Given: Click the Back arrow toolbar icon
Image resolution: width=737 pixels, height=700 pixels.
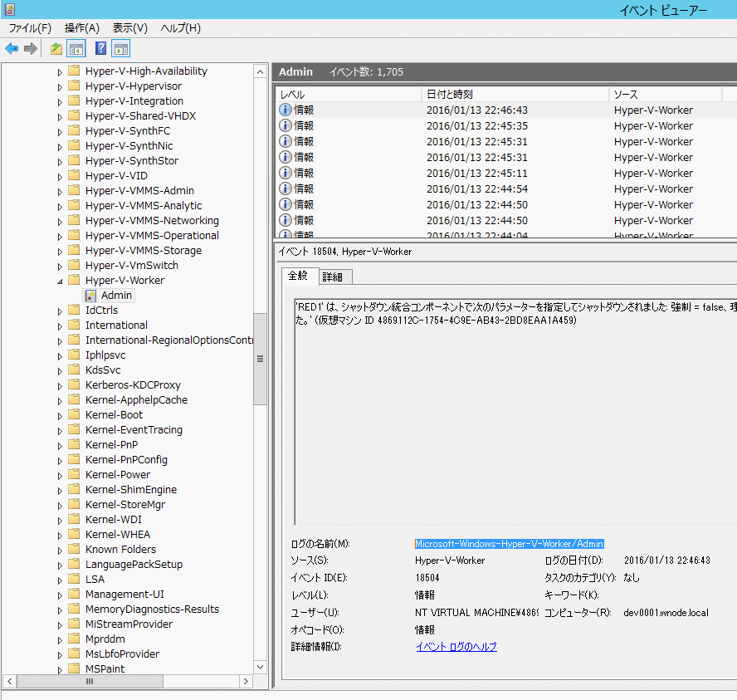Looking at the screenshot, I should point(12,48).
